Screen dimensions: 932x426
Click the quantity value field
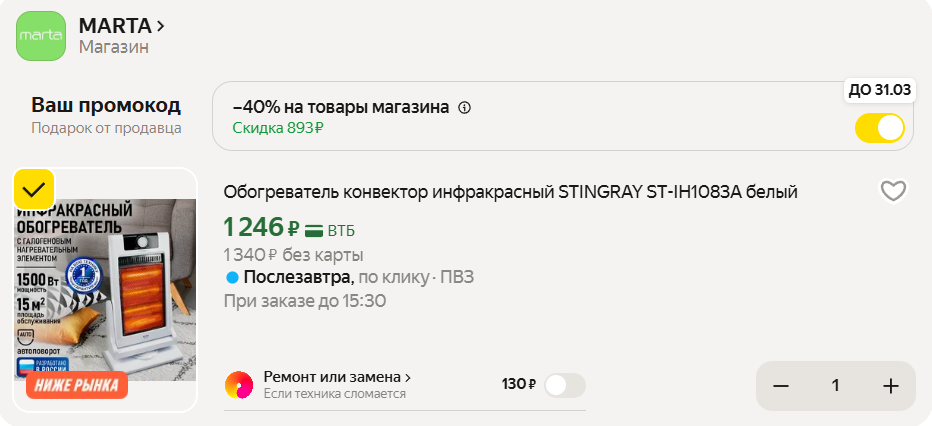[x=835, y=386]
